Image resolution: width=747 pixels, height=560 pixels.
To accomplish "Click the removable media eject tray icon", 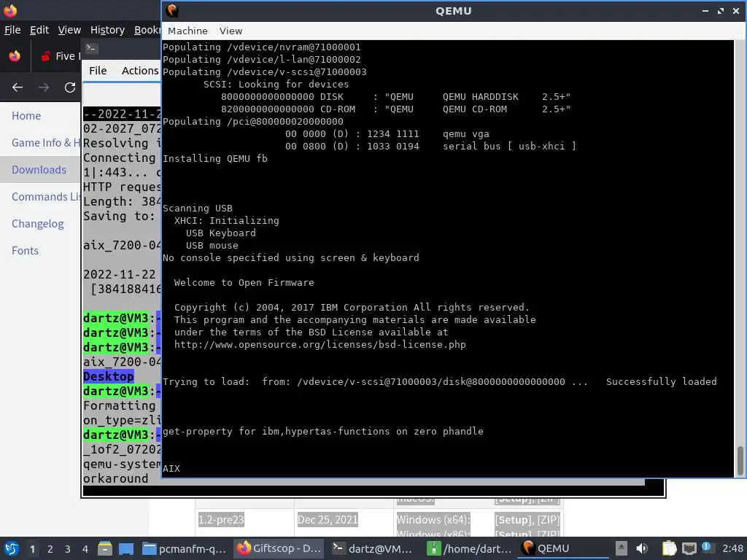I will pos(622,548).
